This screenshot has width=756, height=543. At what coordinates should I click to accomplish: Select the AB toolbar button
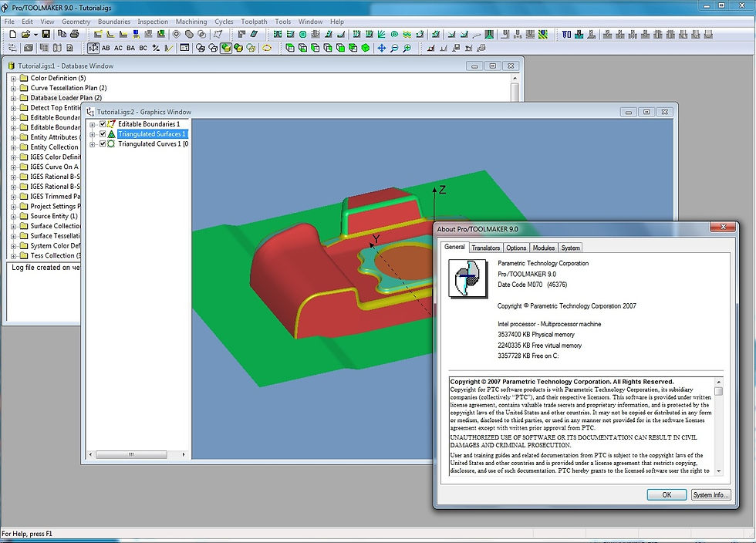pyautogui.click(x=106, y=49)
